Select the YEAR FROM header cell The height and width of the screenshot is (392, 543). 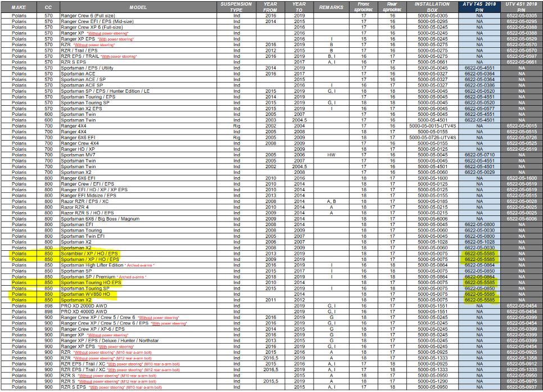[x=270, y=7]
